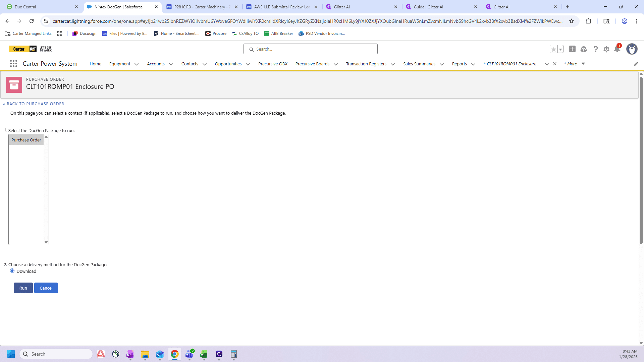This screenshot has width=644, height=362.
Task: Click the Salesforce global search field
Action: click(311, 49)
